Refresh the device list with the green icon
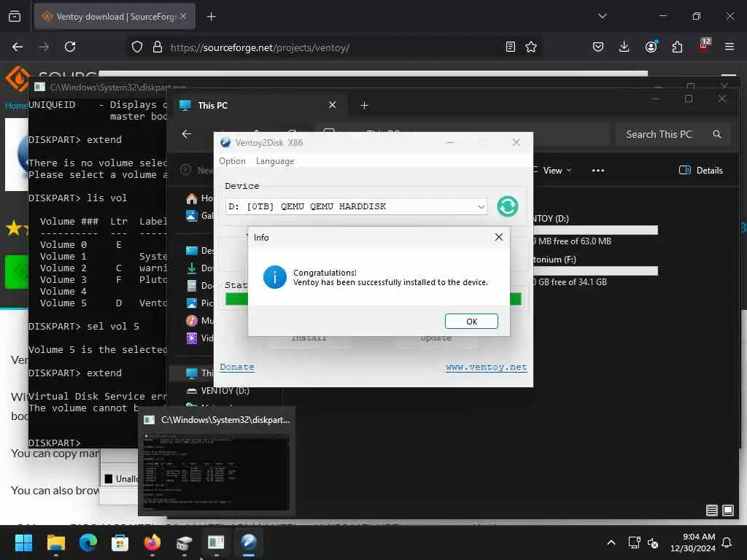 click(x=508, y=206)
